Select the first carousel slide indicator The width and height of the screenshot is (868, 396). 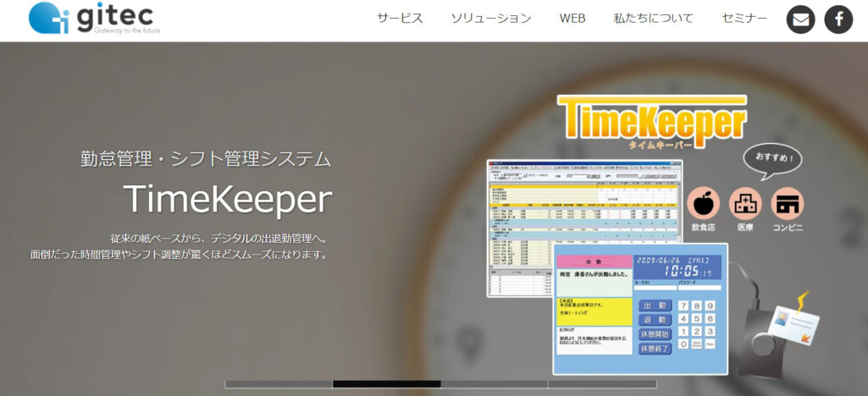279,384
